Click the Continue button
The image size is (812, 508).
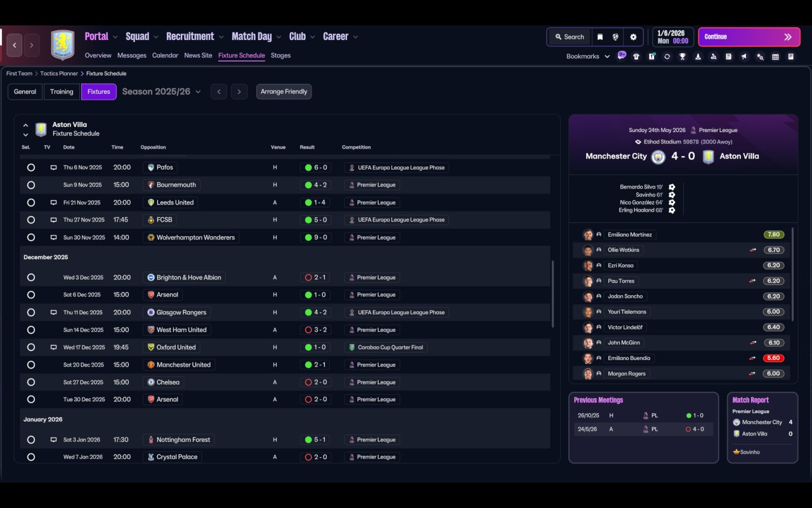[749, 37]
